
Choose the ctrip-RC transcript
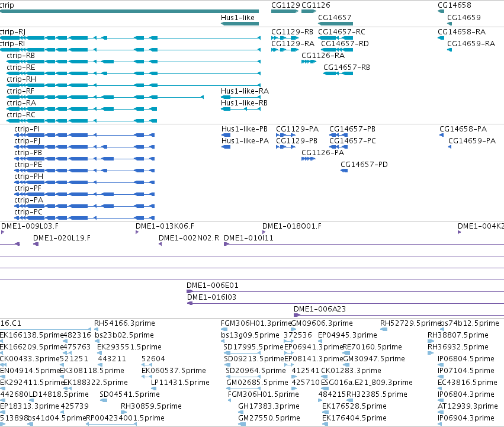click(x=82, y=121)
